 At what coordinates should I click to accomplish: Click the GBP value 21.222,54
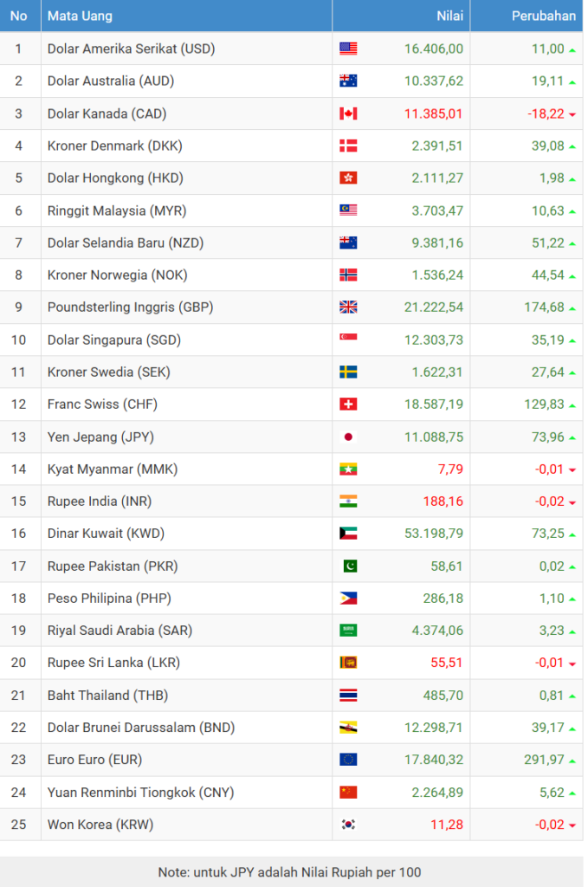[434, 308]
